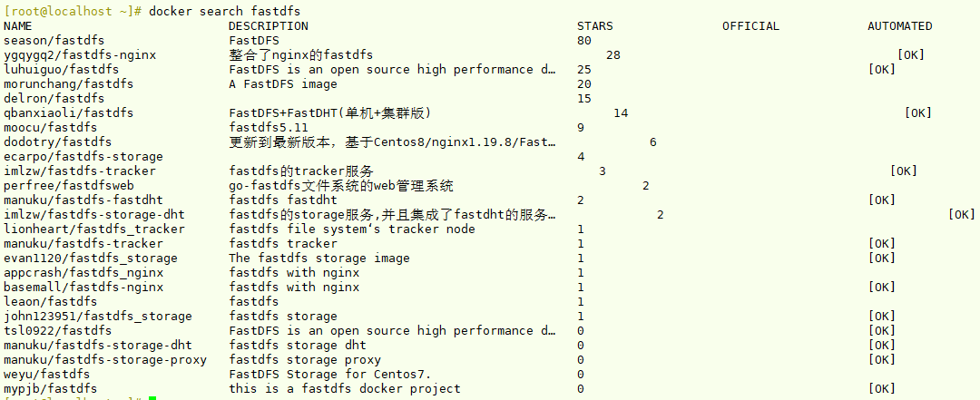
Task: Click the morunchang/fastdfs image name
Action: [x=68, y=84]
